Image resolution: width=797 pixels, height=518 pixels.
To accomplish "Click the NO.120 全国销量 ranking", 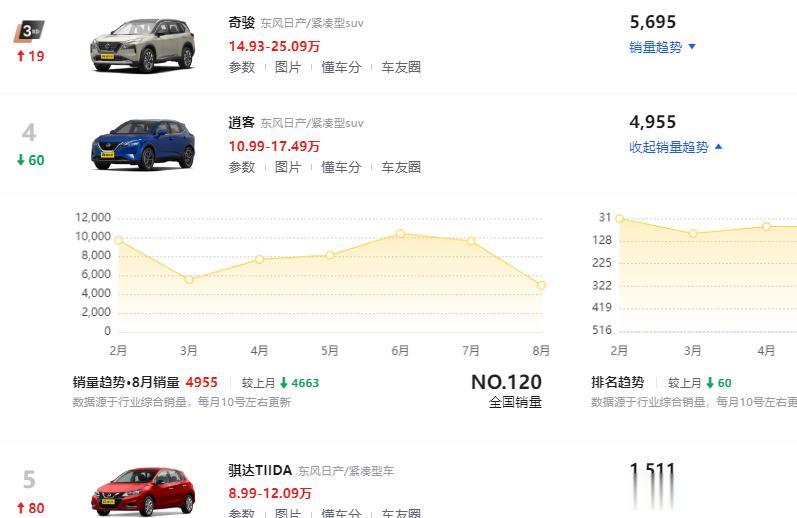I will click(506, 391).
